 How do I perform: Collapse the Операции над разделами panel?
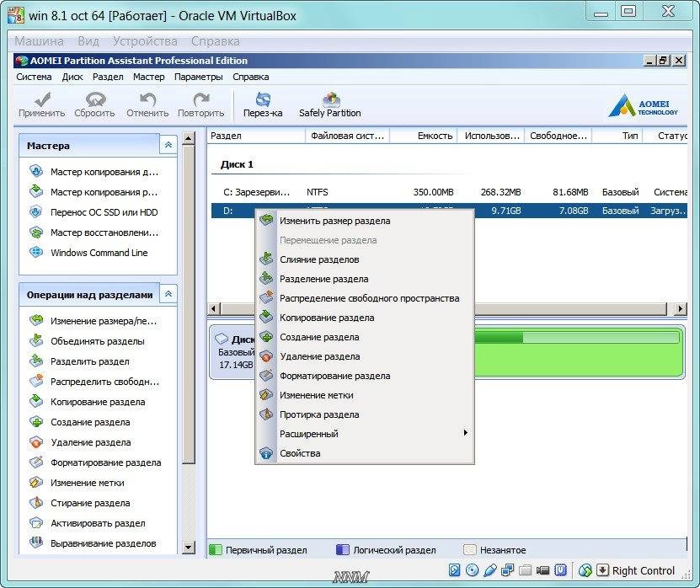click(x=168, y=294)
